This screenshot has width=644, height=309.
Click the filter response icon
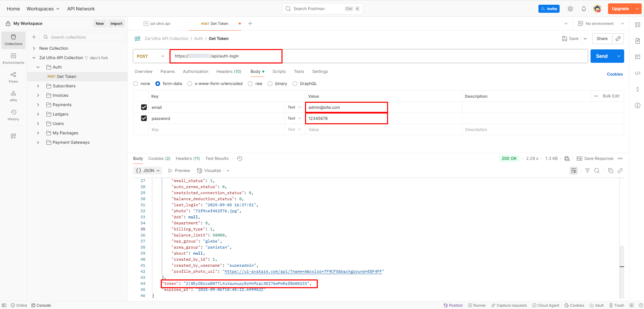(x=588, y=171)
